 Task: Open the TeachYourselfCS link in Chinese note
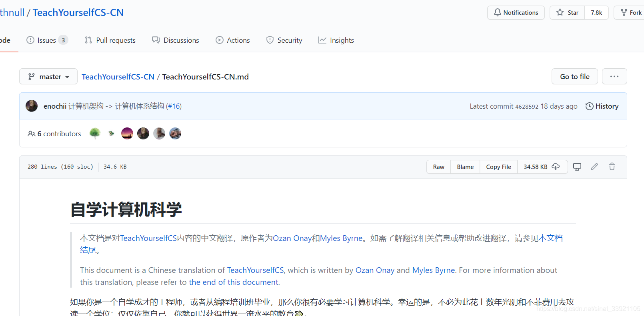point(148,238)
